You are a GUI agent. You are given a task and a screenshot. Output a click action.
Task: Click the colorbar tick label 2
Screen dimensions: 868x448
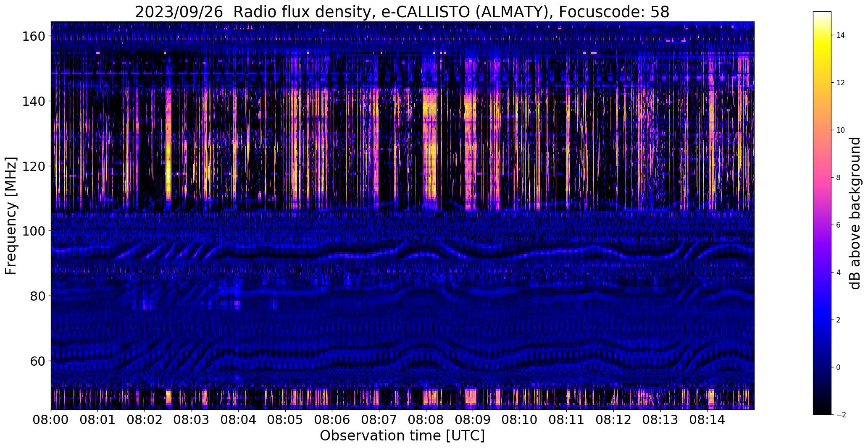click(x=839, y=320)
